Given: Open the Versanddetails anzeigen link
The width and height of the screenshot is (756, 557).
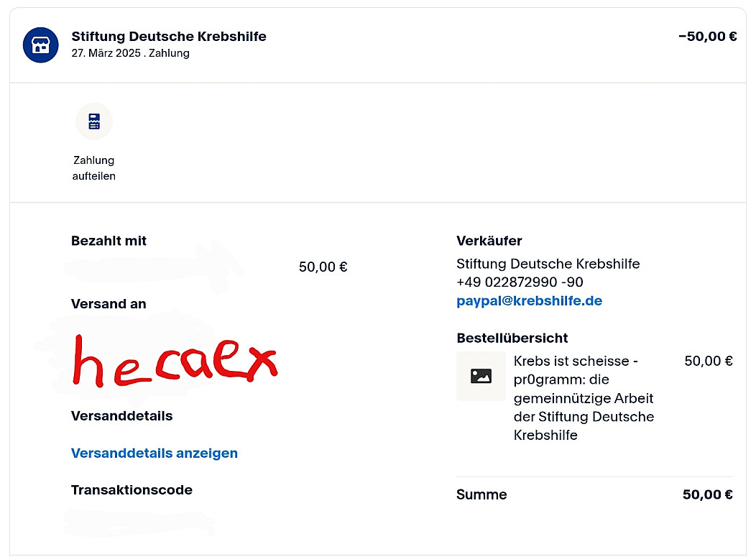Looking at the screenshot, I should pos(154,454).
